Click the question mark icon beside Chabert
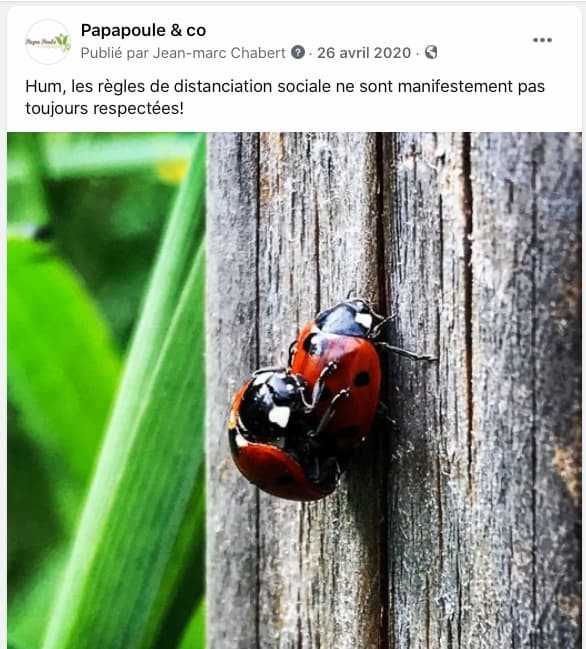Viewport: 586px width, 649px height. click(298, 53)
